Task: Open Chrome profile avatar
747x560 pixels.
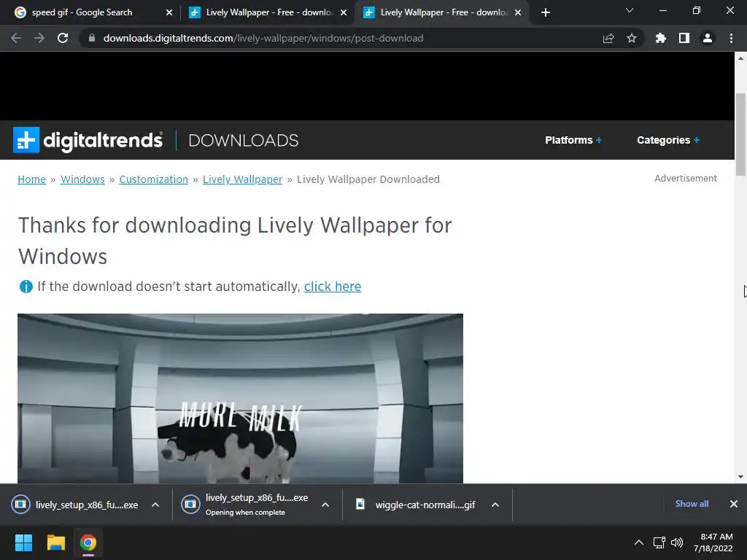Action: (708, 38)
